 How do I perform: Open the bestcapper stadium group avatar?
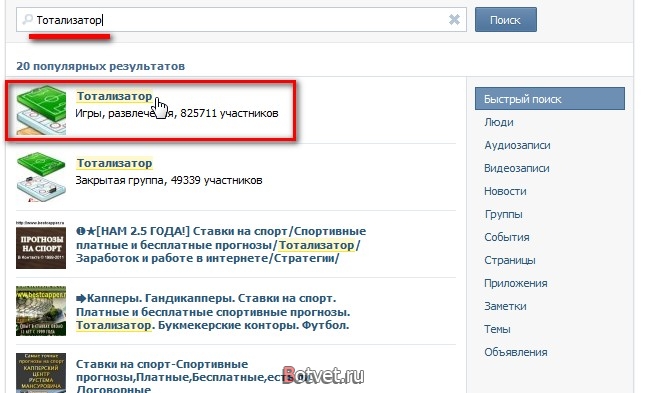tap(41, 311)
